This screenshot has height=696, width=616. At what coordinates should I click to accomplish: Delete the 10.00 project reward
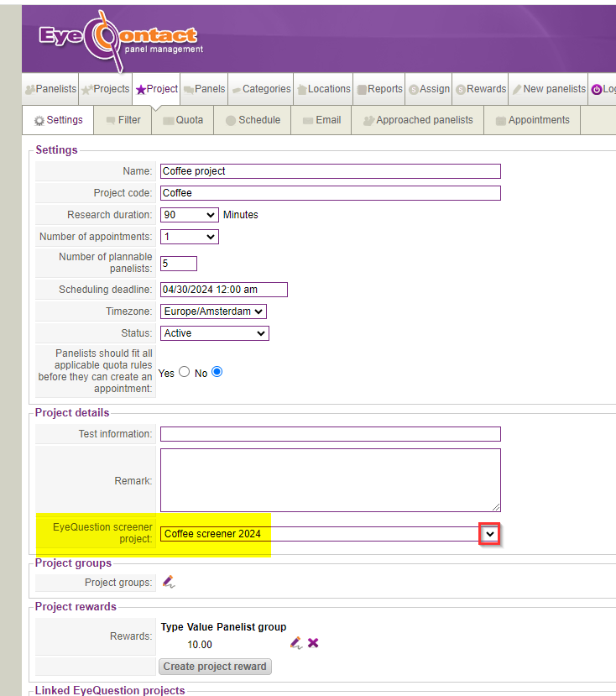click(x=313, y=643)
